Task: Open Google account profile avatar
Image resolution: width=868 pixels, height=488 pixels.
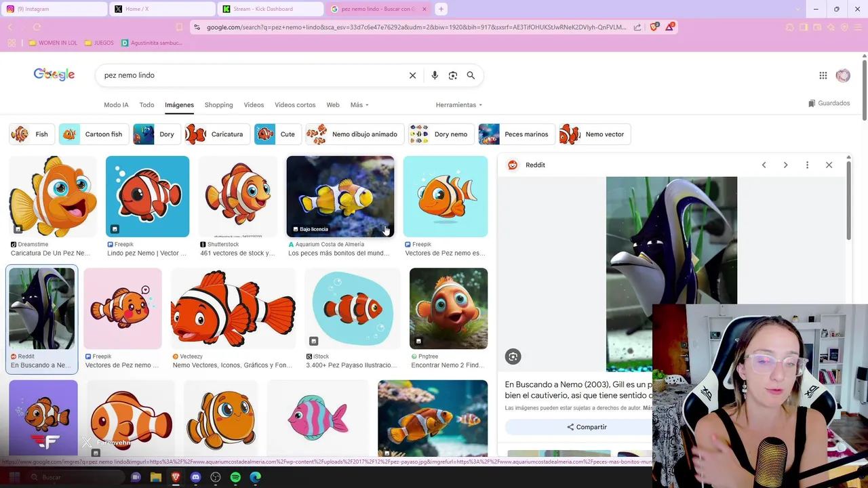Action: tap(843, 76)
